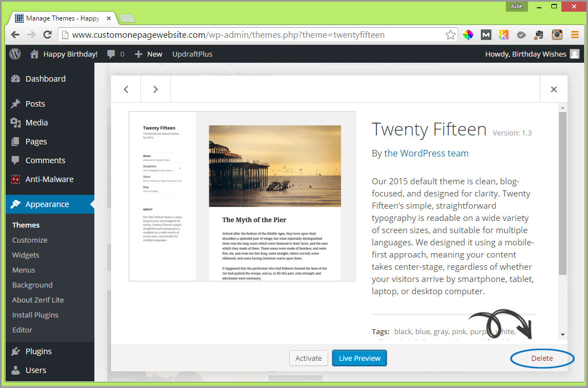Click the Activate button
This screenshot has height=388, width=588.
coord(309,358)
